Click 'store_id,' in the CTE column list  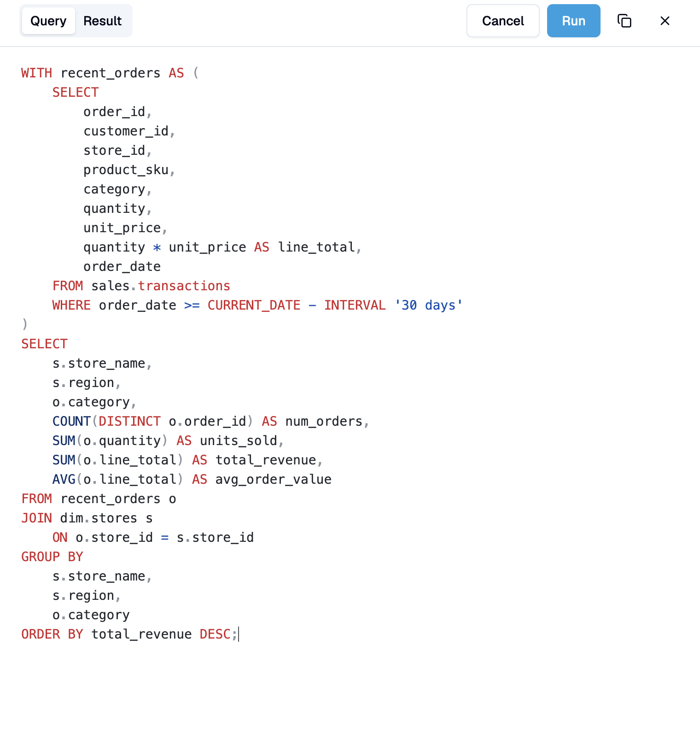pos(118,151)
